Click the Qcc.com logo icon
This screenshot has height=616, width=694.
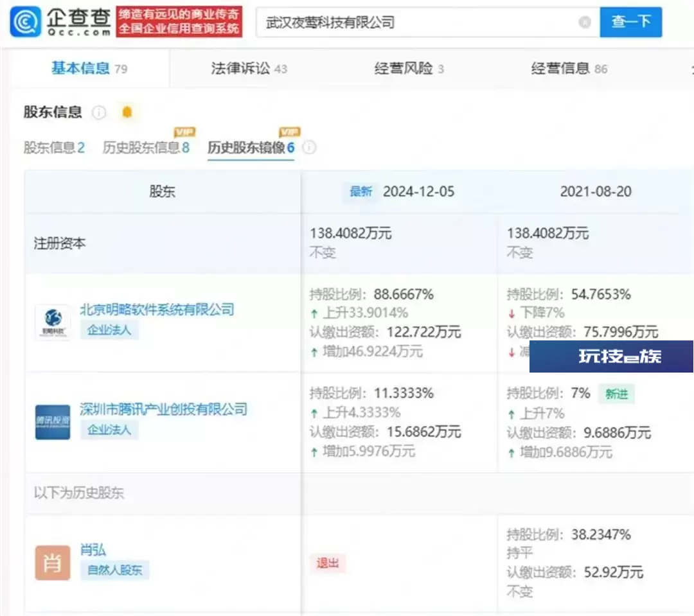point(26,22)
